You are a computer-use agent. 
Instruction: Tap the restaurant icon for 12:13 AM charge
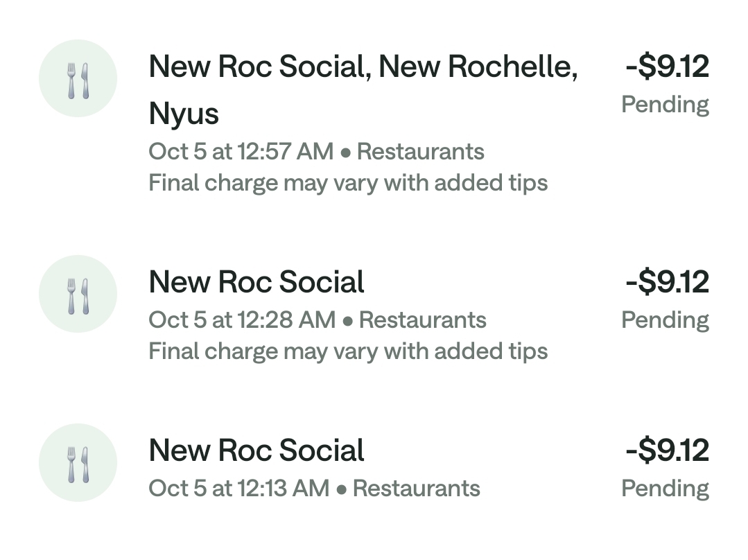tap(78, 463)
